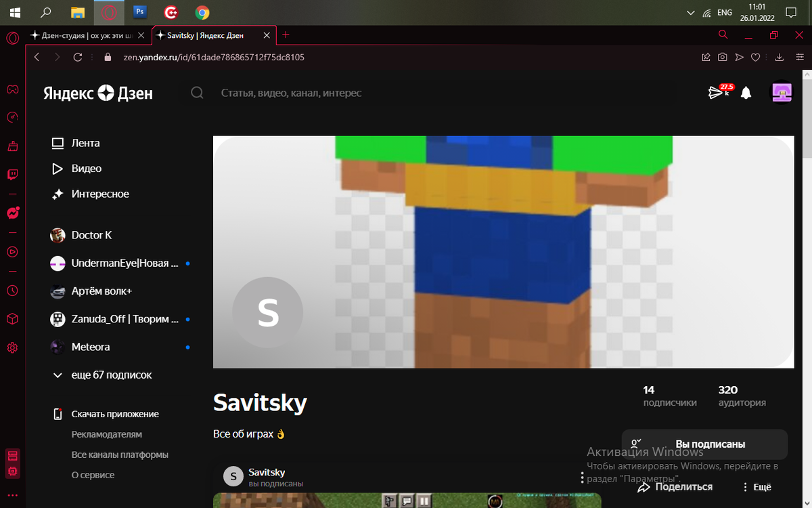Open File Explorer on taskbar

(78, 12)
